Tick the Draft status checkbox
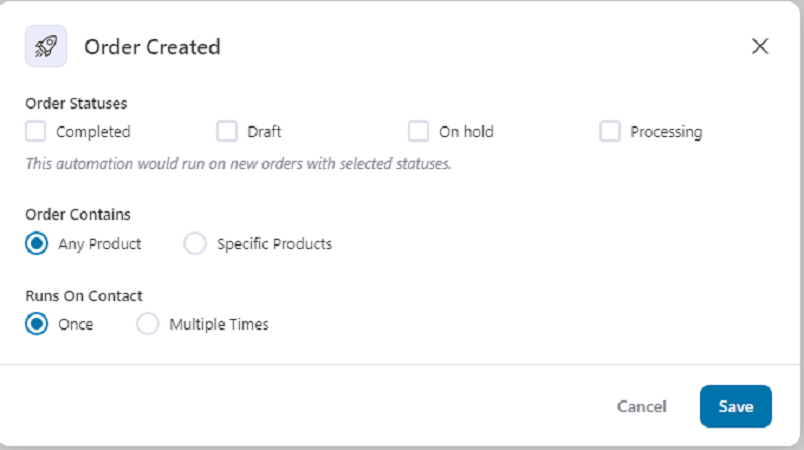The height and width of the screenshot is (450, 804). pos(227,131)
